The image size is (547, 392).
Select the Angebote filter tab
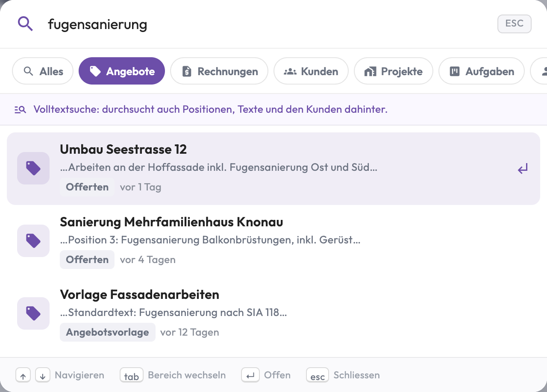[122, 71]
